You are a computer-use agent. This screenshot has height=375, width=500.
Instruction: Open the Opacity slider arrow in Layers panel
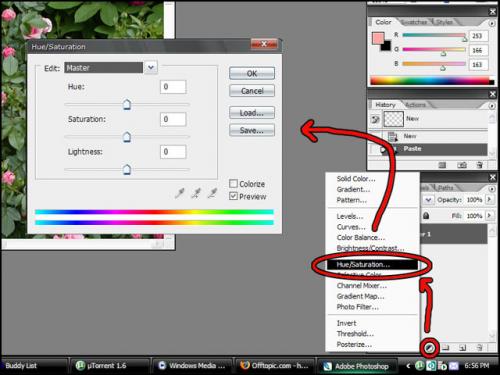click(x=489, y=200)
